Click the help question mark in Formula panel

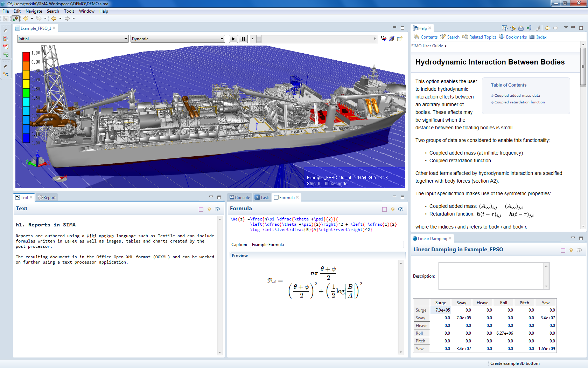(x=401, y=209)
